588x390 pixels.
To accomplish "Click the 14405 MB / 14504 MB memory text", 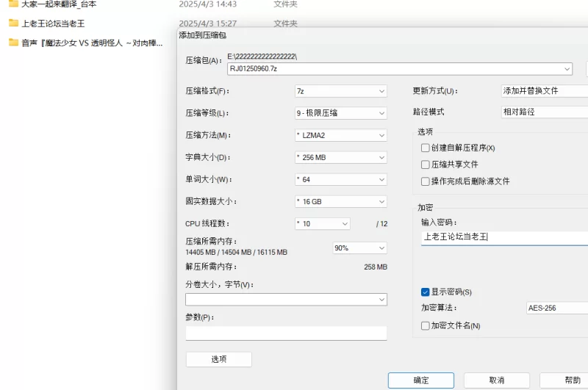I will pyautogui.click(x=236, y=253).
